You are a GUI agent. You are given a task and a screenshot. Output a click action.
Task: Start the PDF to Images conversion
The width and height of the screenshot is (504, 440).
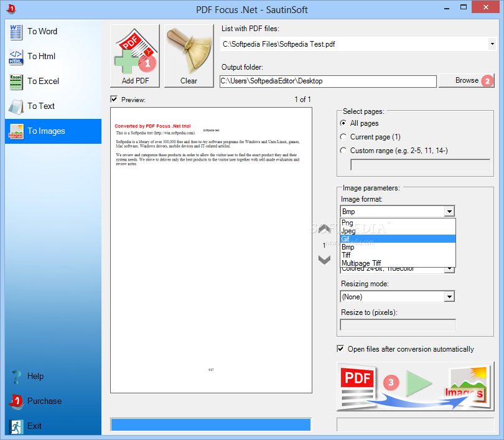click(x=415, y=386)
